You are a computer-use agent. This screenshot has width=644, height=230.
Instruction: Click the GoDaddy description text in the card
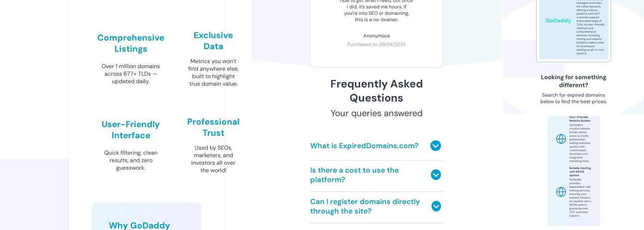(590, 28)
